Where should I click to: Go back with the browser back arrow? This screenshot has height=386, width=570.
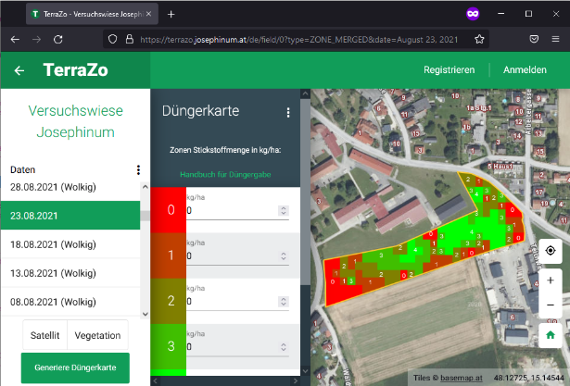[15, 39]
